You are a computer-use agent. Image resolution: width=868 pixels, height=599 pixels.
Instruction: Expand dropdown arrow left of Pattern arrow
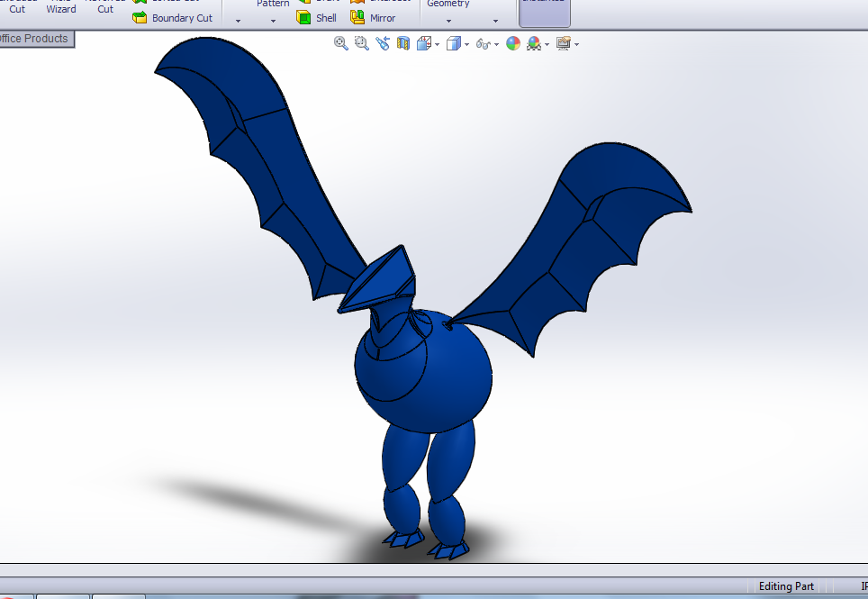pos(238,21)
